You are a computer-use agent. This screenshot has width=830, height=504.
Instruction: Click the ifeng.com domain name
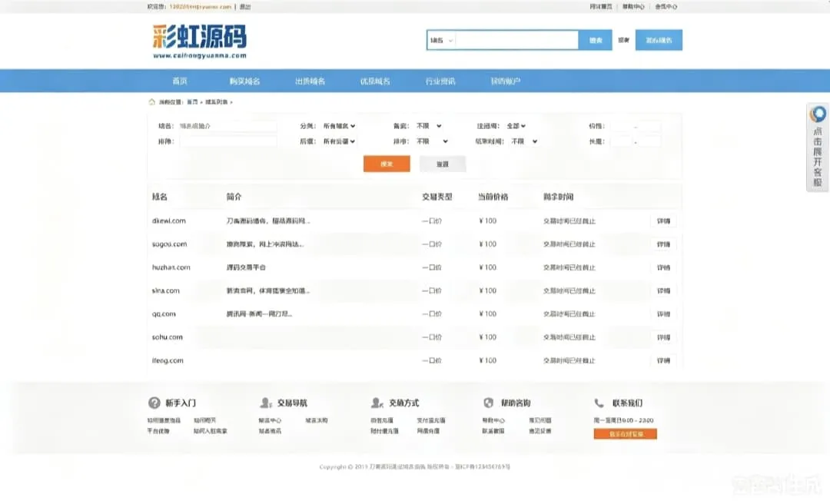coord(168,360)
